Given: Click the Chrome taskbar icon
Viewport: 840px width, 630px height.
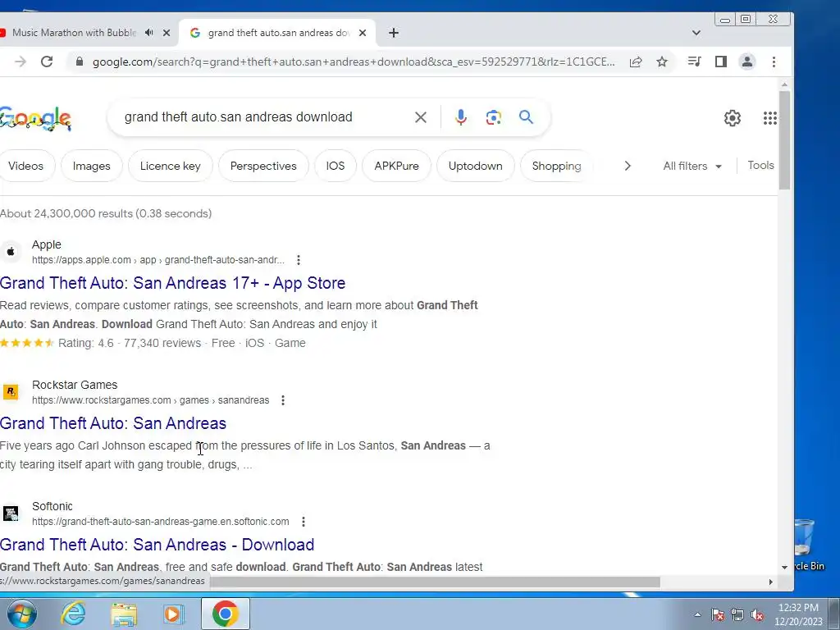Looking at the screenshot, I should pos(226,614).
